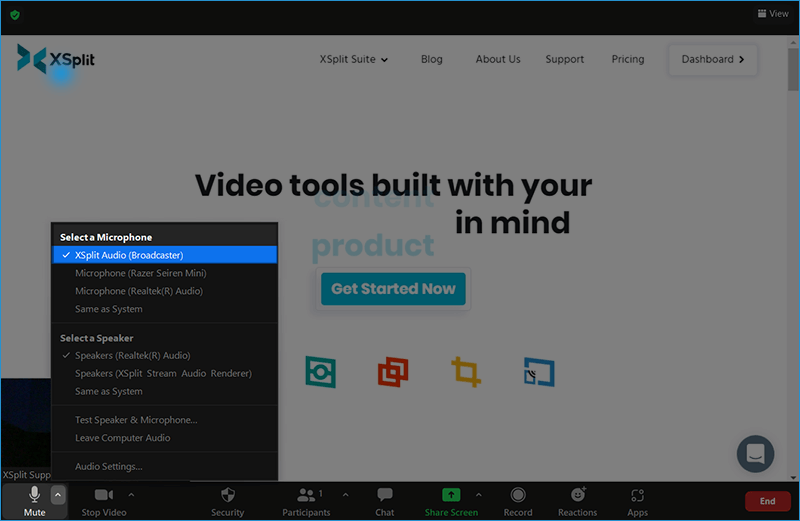
Task: Open Zoom Apps
Action: coord(637,502)
